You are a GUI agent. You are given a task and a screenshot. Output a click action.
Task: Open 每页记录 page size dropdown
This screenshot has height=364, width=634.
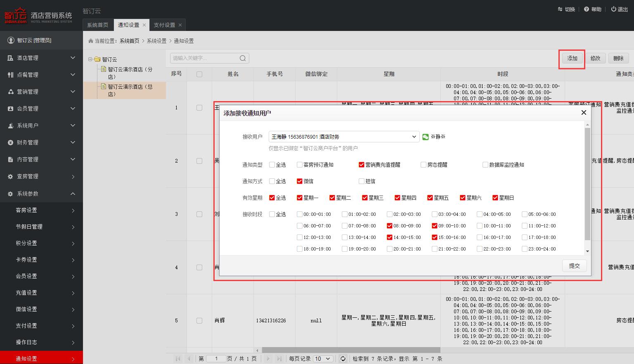click(323, 359)
